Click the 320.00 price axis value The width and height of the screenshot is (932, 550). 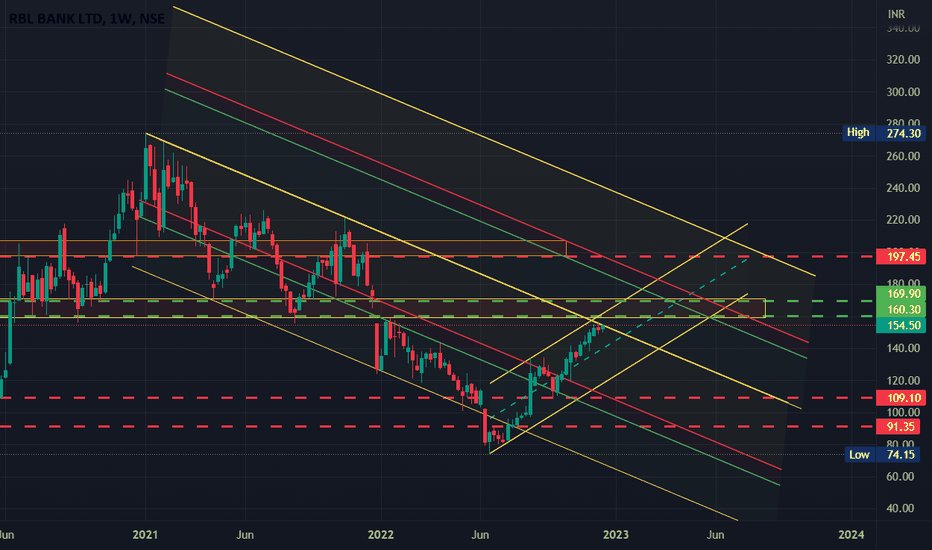903,59
